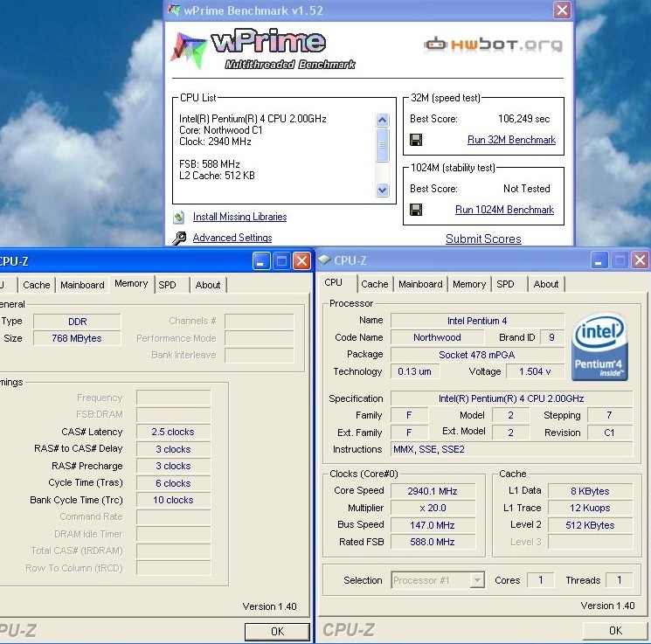Viewport: 651px width, 644px height.
Task: Click the Bank Cycle Time 10 clocks field
Action: 173,500
